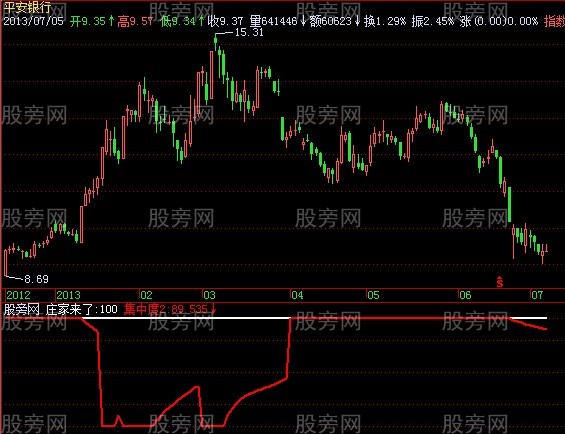Viewport: 565px width, 434px height.
Task: Select the 03 month marker on time axis
Action: (209, 295)
